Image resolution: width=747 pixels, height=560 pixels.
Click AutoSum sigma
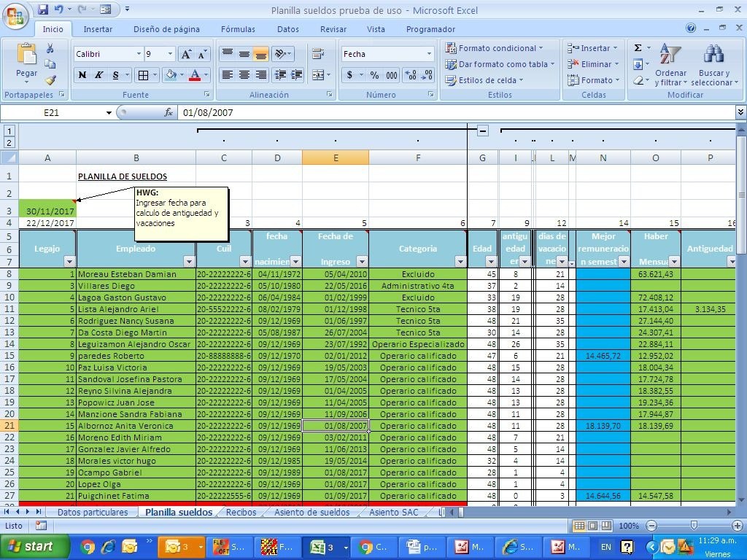pyautogui.click(x=638, y=47)
